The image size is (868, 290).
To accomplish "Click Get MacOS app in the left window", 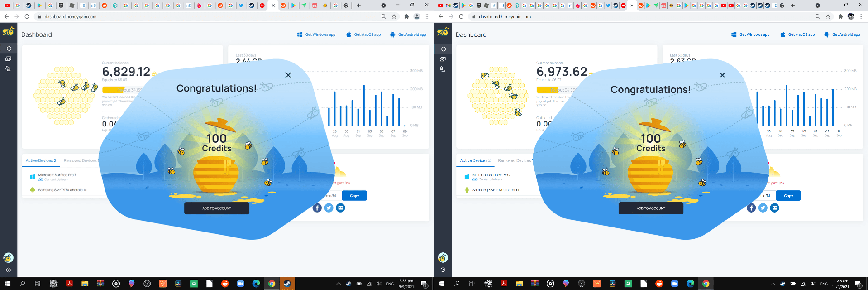I will (x=363, y=34).
